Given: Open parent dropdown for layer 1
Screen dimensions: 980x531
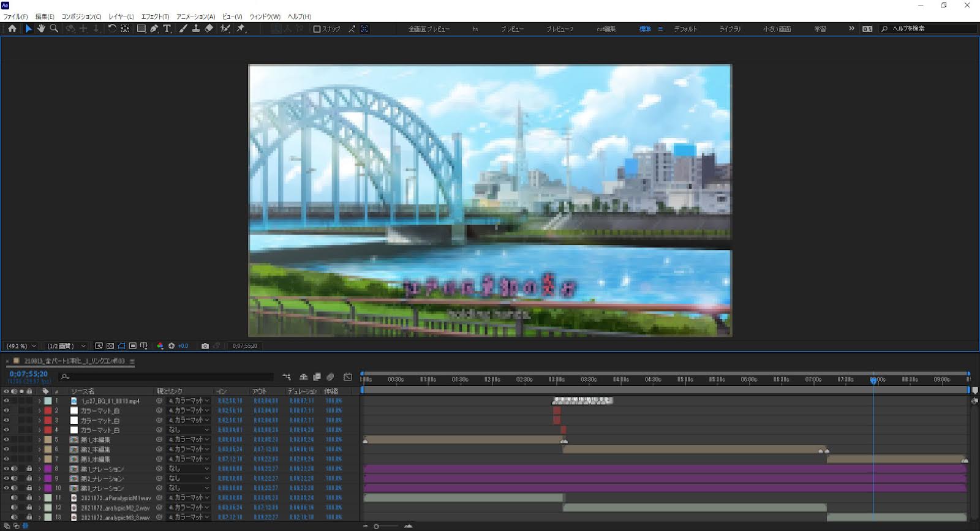Looking at the screenshot, I should click(189, 401).
